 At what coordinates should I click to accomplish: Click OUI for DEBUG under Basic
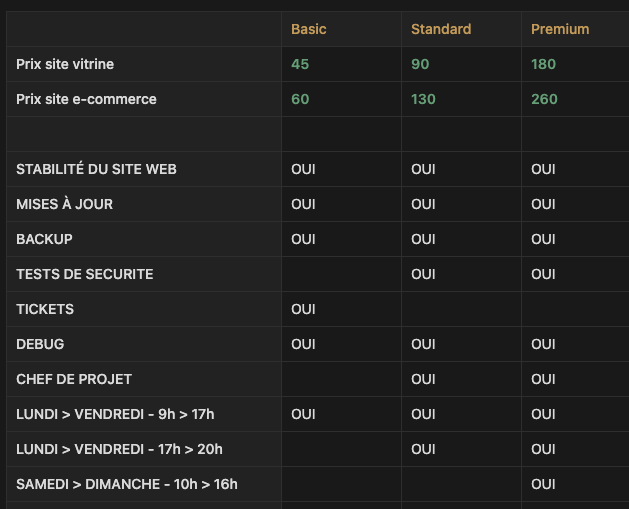(x=303, y=344)
